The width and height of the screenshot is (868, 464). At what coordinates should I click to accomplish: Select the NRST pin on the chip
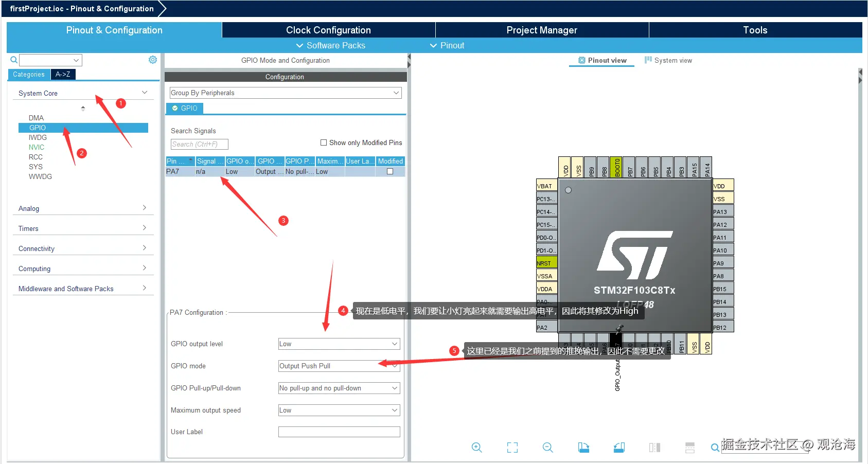(x=546, y=263)
